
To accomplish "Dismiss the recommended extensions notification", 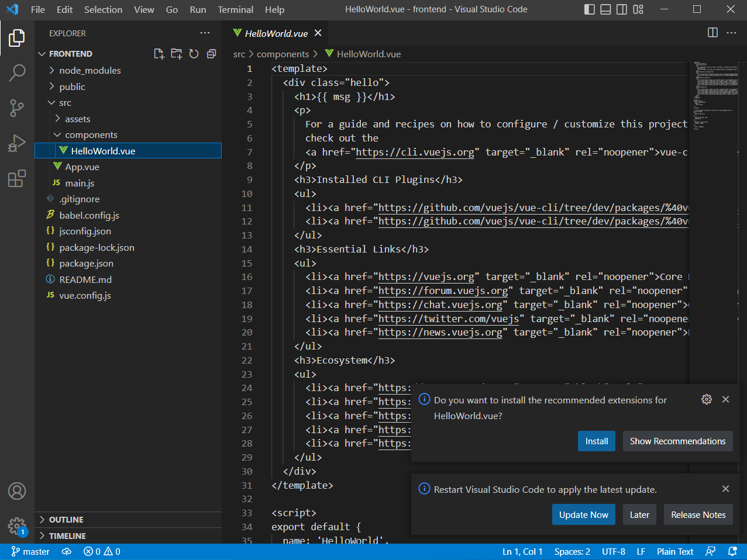I will (725, 399).
